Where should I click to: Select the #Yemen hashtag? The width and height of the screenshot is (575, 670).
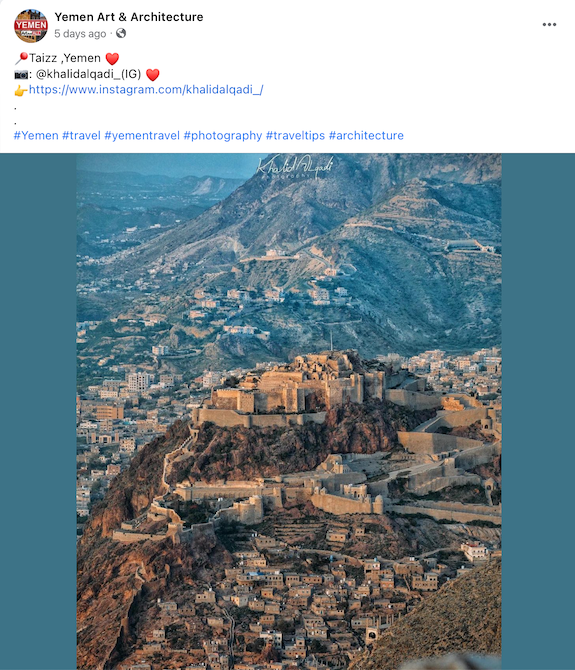tap(36, 135)
